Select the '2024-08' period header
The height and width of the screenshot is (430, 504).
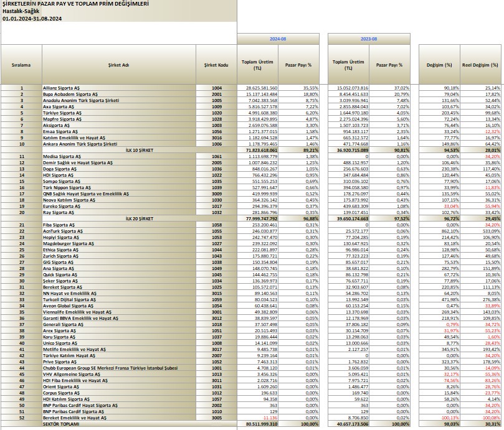click(x=278, y=39)
